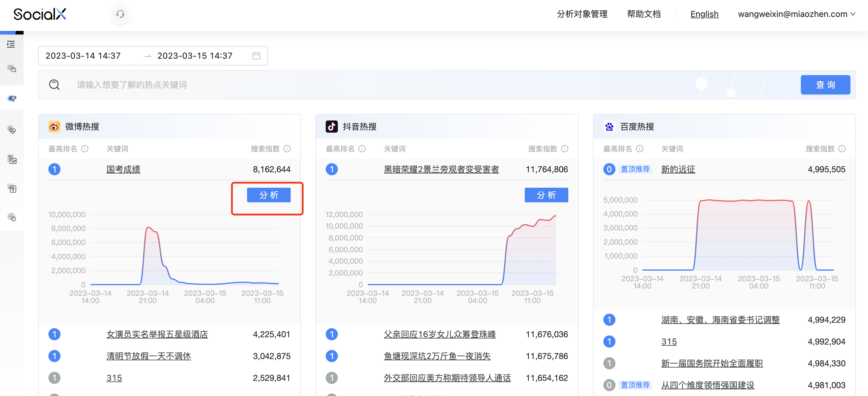Click the Baidu paw logo icon
The image size is (868, 396).
point(609,127)
